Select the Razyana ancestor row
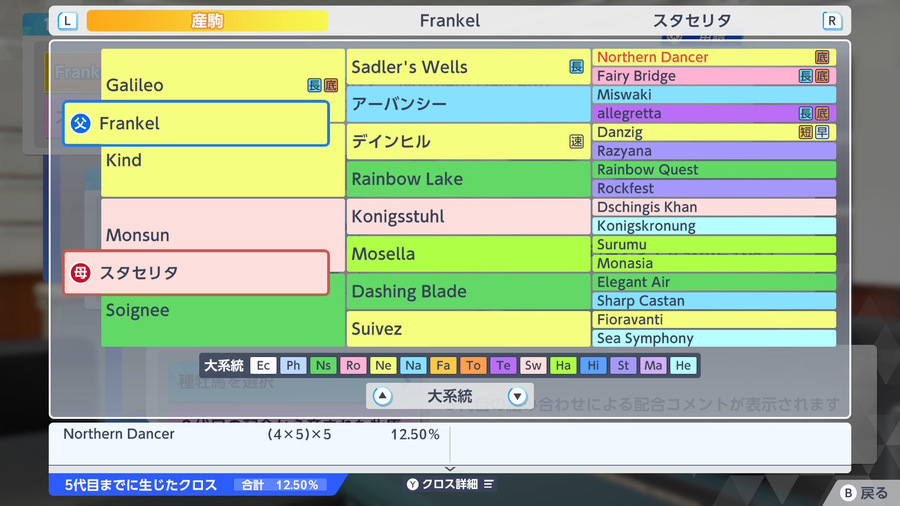 [714, 151]
